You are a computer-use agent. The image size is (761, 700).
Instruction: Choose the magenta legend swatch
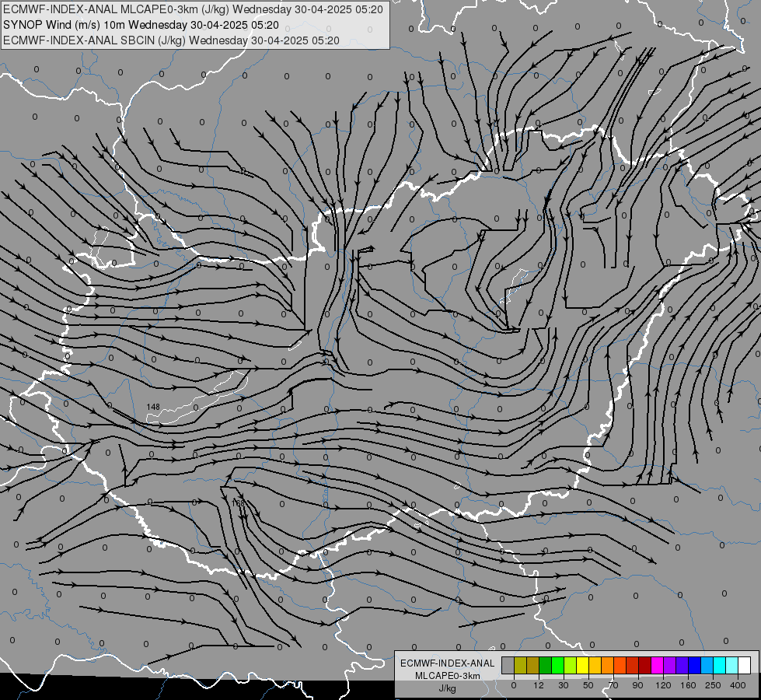(657, 665)
